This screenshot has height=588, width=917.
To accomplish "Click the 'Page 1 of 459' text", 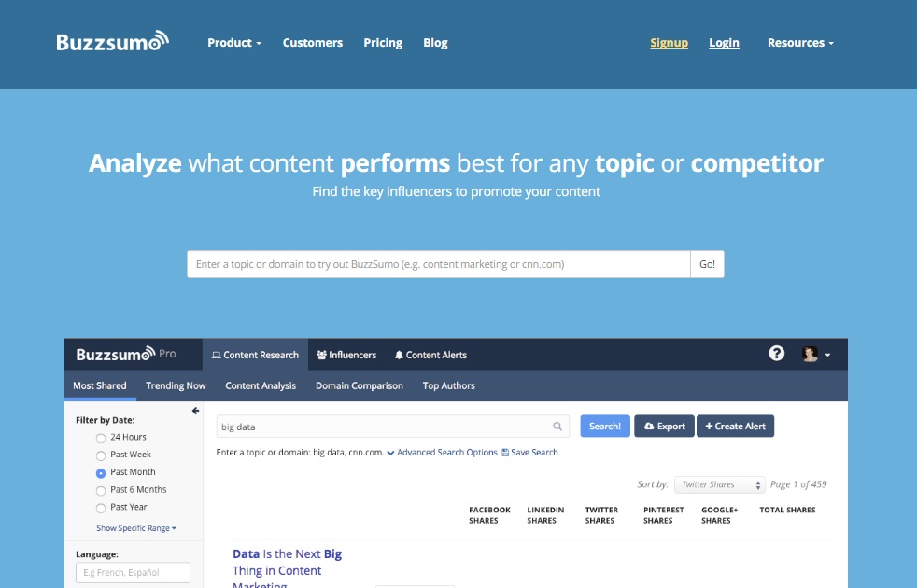I will (x=798, y=484).
